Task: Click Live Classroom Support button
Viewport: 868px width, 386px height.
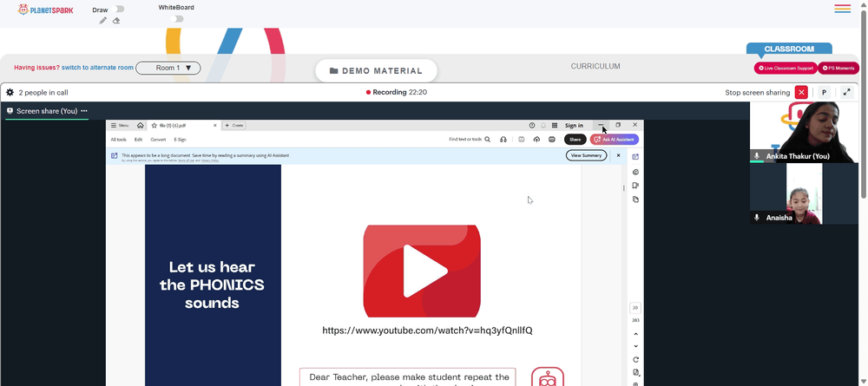Action: (x=786, y=68)
